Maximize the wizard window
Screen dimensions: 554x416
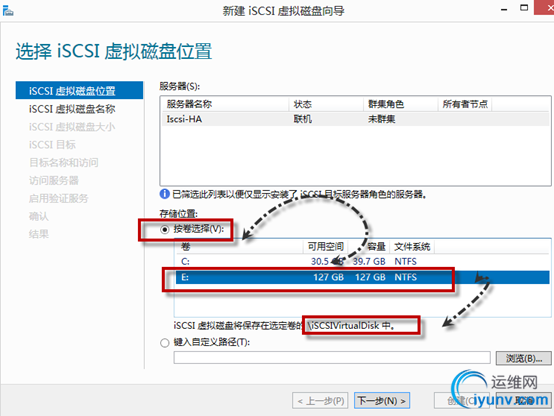(x=524, y=8)
